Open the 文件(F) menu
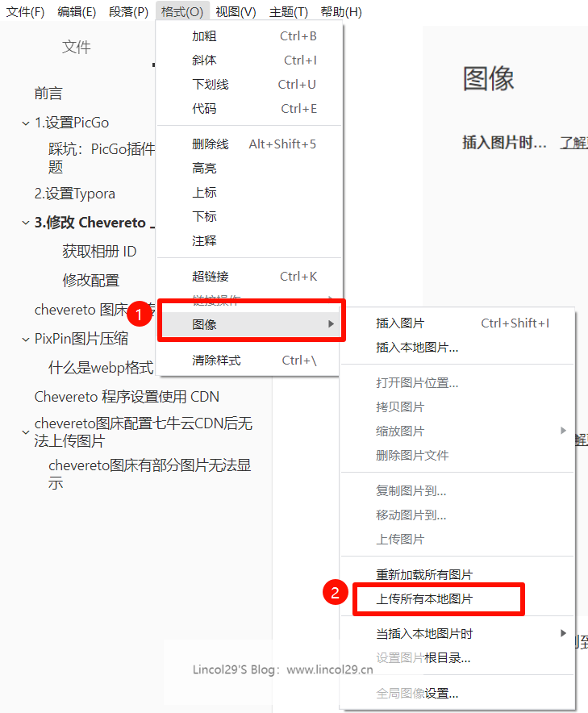Screen dimensions: 588x713 pos(26,12)
